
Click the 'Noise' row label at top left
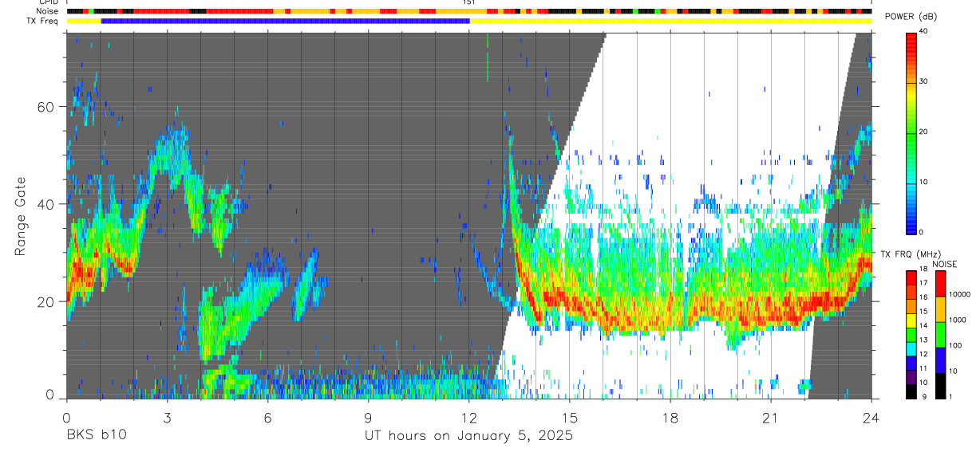coord(48,11)
